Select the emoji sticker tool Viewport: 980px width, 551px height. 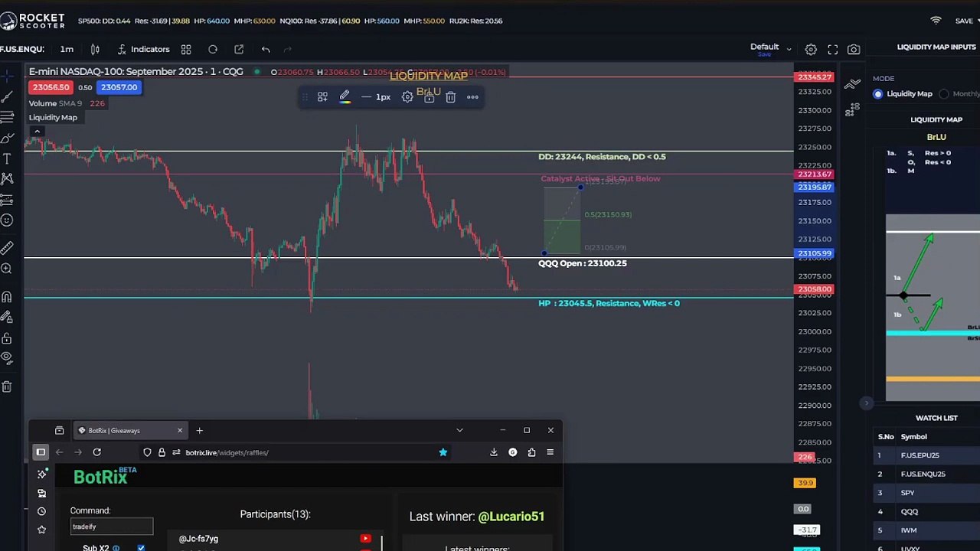click(7, 220)
